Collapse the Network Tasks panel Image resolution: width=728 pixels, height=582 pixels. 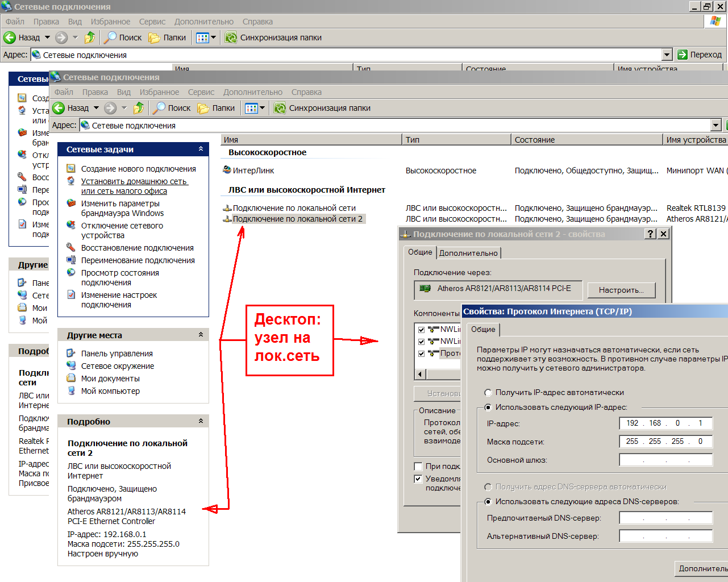[x=201, y=149]
